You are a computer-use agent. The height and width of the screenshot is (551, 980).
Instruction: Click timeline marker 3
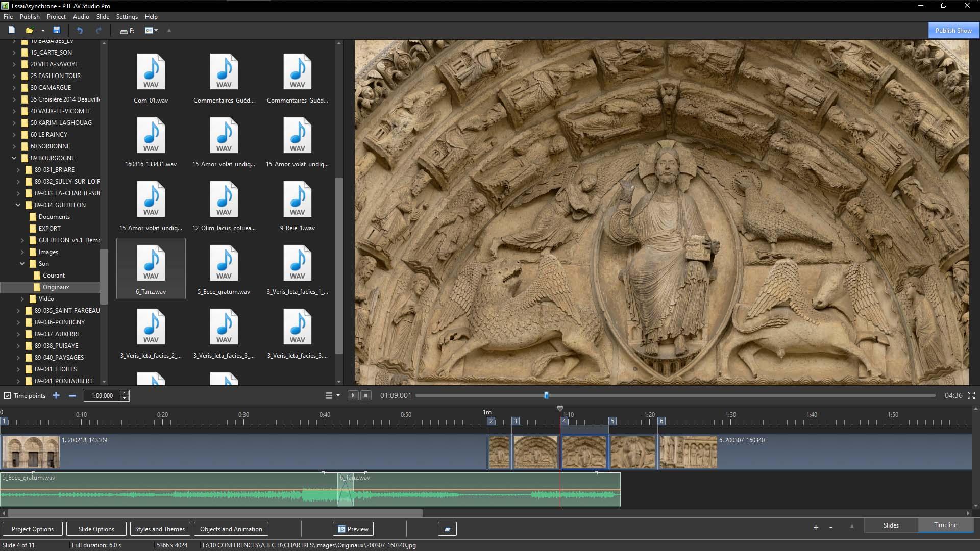[516, 421]
